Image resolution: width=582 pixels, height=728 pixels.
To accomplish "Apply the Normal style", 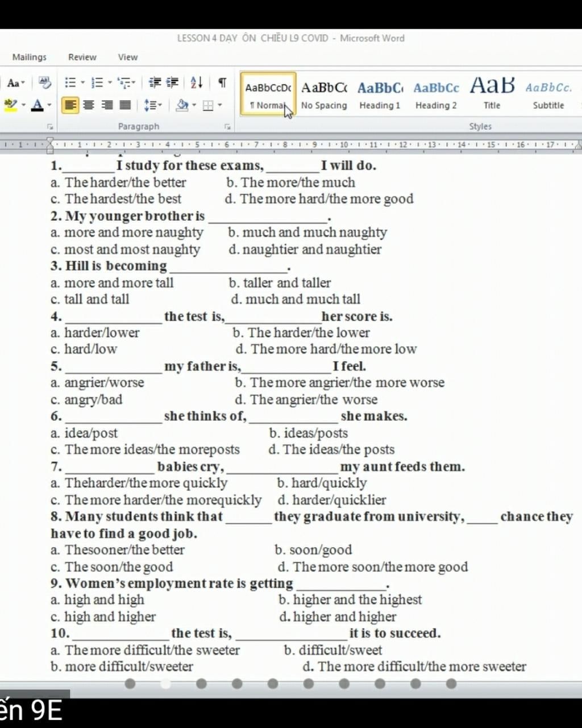I will (268, 94).
